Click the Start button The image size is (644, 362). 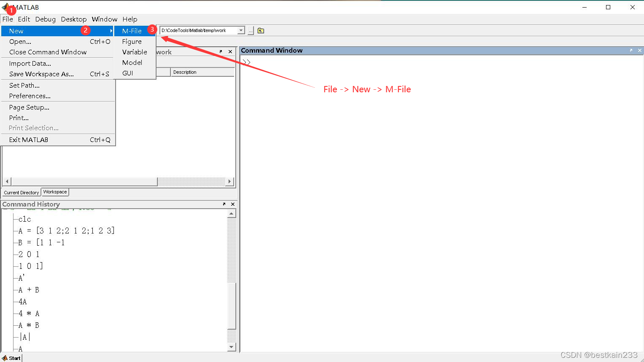11,358
